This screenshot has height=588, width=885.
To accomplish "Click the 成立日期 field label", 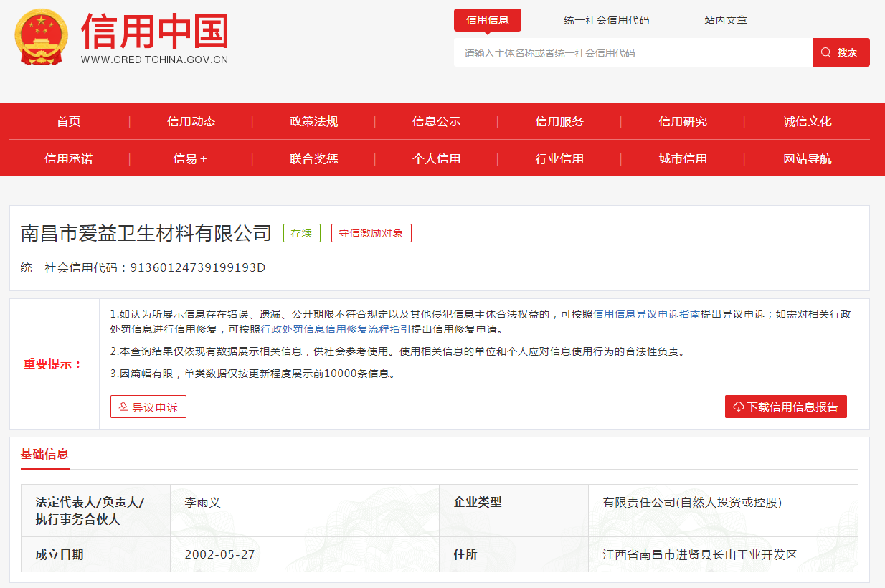I will 60,554.
